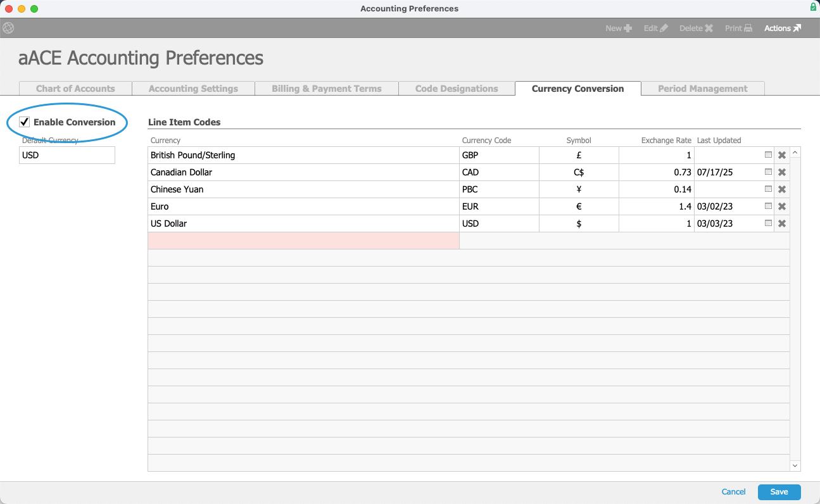This screenshot has width=820, height=504.
Task: Click the Print toolbar button
Action: coord(738,28)
